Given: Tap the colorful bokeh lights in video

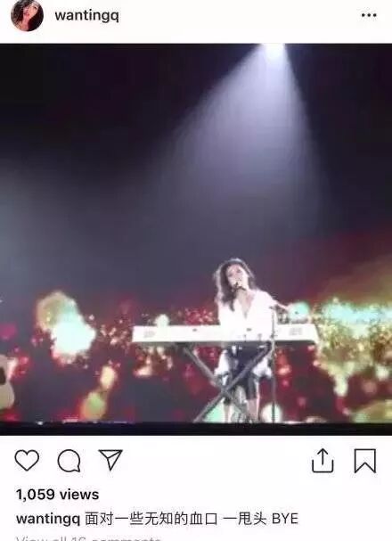Looking at the screenshot, I should point(66,328).
